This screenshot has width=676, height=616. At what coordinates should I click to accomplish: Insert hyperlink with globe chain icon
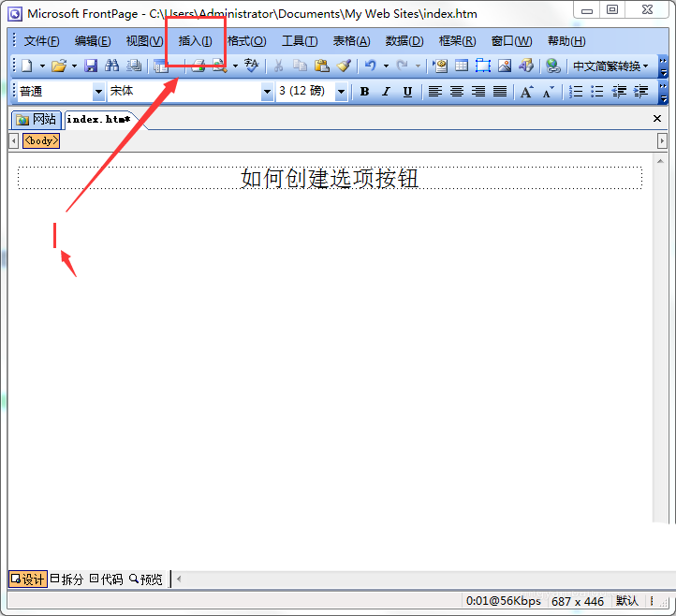click(x=552, y=66)
